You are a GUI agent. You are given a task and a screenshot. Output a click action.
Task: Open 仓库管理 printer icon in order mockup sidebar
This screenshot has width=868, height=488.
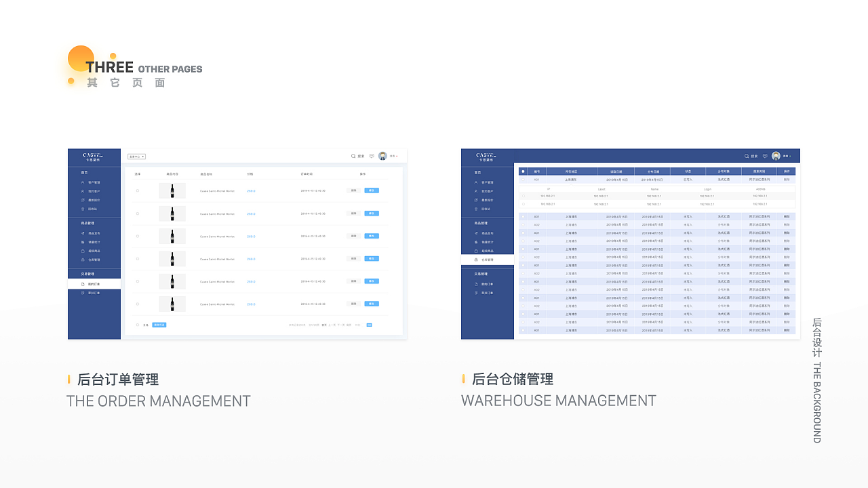coord(83,260)
